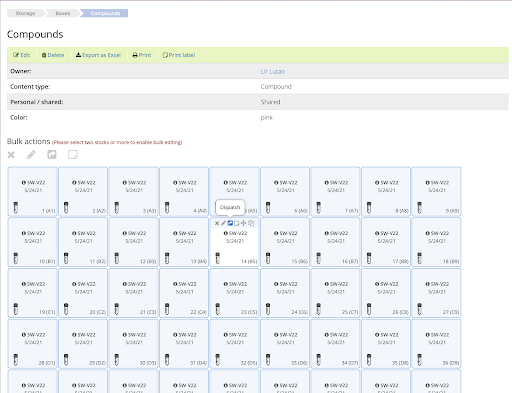The width and height of the screenshot is (512, 393).
Task: Edit stock 14 (B5) with pencil icon
Action: click(223, 223)
